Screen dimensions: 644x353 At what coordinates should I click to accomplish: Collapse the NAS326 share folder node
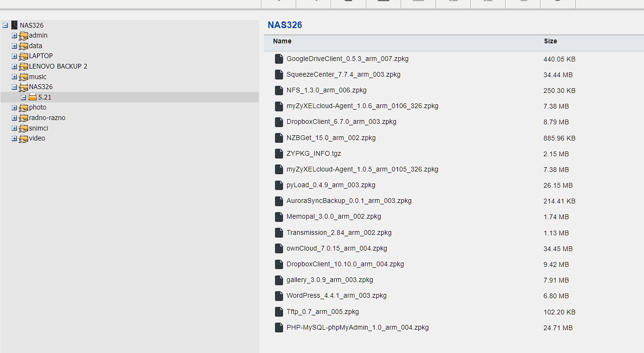click(14, 87)
